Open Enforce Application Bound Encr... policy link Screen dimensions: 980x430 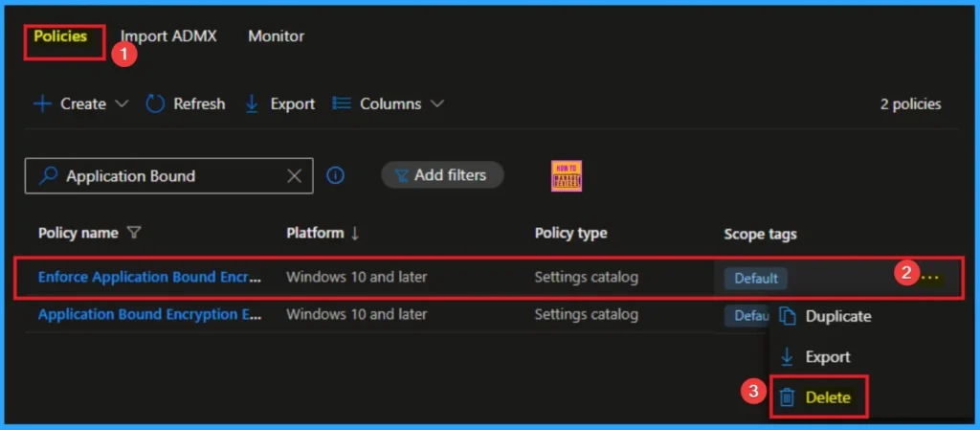pyautogui.click(x=149, y=277)
